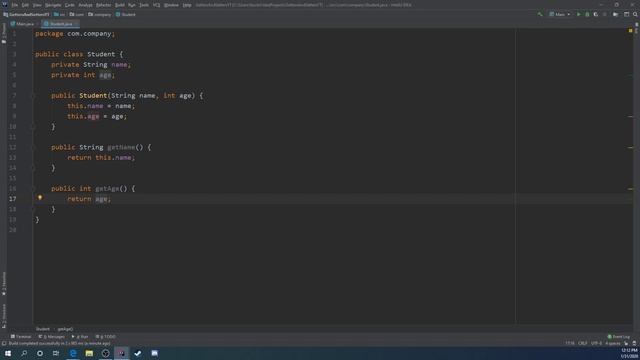Image resolution: width=640 pixels, height=360 pixels.
Task: Change the UTF-8 file encoding
Action: click(x=596, y=344)
